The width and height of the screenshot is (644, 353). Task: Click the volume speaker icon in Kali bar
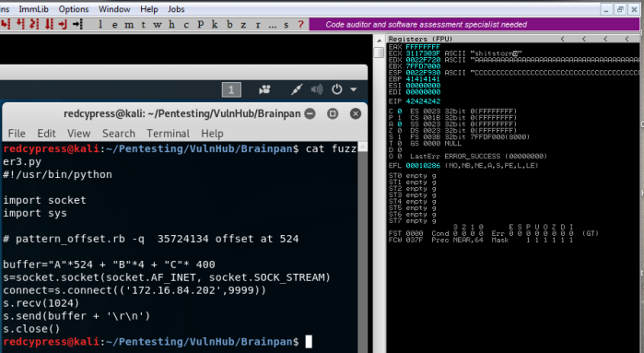pos(317,89)
